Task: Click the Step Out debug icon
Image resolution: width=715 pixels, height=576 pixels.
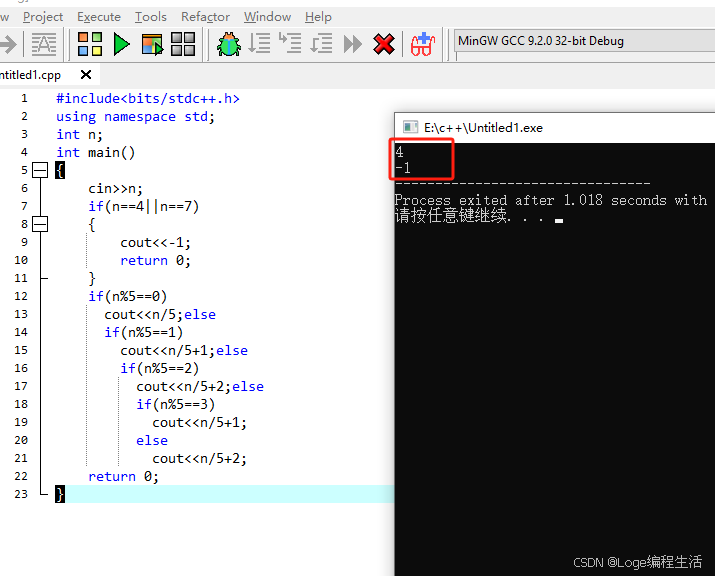Action: (x=321, y=43)
